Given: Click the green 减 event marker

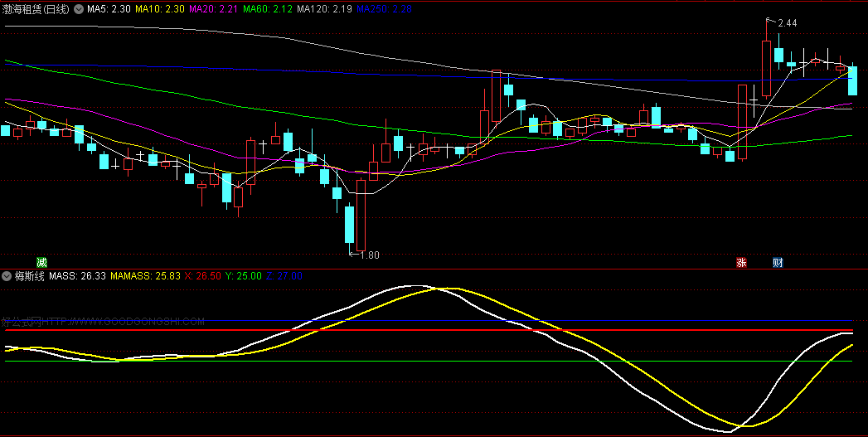Looking at the screenshot, I should (42, 263).
